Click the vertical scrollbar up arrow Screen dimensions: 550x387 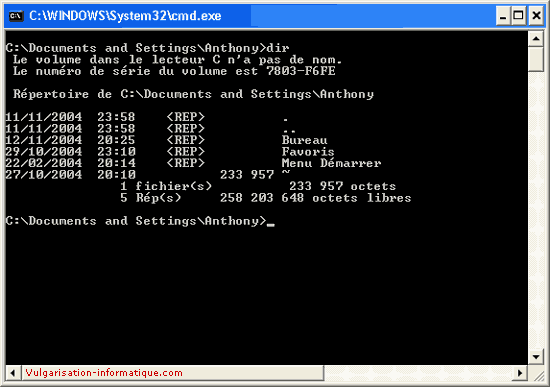coord(536,39)
